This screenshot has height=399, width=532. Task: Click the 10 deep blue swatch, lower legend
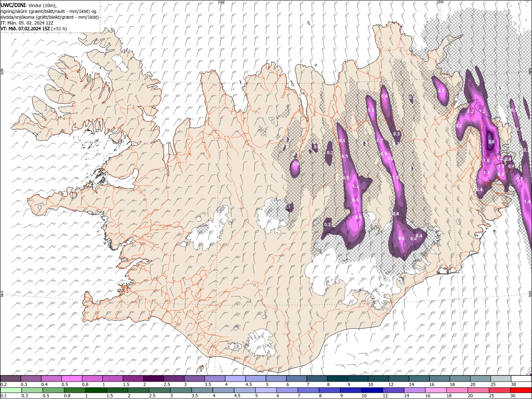click(x=372, y=390)
